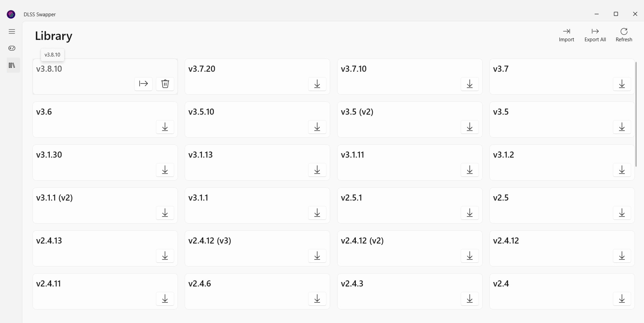Open the hamburger navigation menu
The height and width of the screenshot is (323, 644).
point(12,31)
